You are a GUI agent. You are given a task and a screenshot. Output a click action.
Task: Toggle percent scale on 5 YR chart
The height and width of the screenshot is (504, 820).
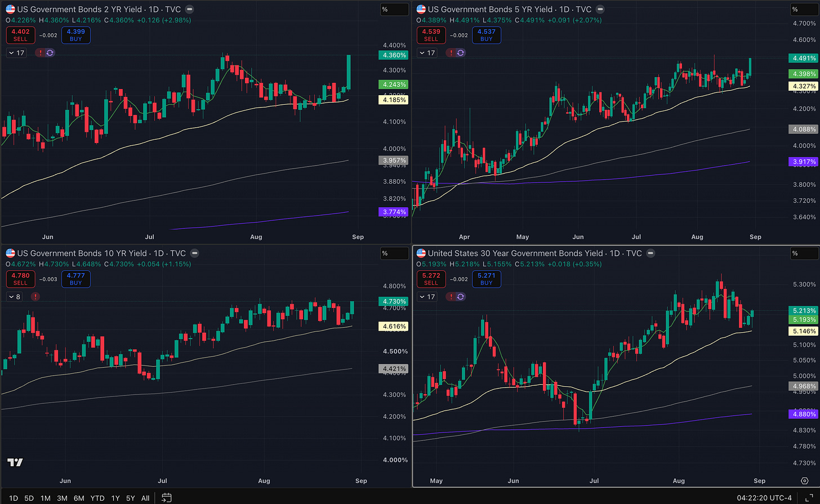pos(804,10)
